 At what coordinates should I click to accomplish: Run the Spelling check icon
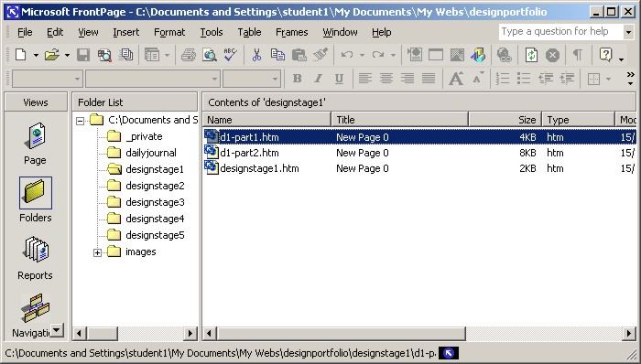click(231, 55)
